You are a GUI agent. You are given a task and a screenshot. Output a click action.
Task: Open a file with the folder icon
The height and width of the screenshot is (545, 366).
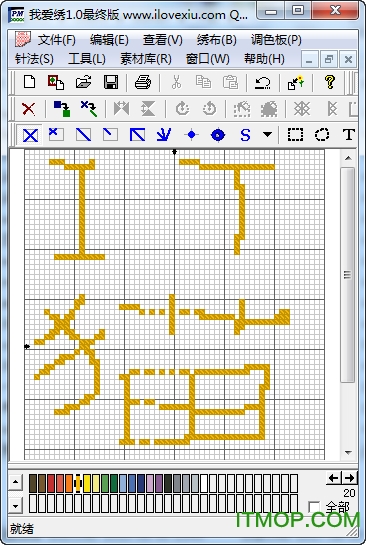coord(83,82)
